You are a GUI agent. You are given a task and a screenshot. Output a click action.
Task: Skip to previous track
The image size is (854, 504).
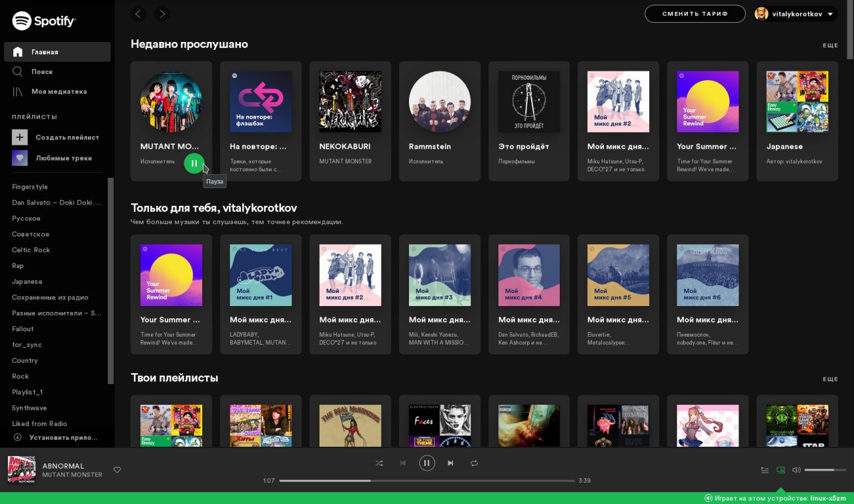(403, 463)
